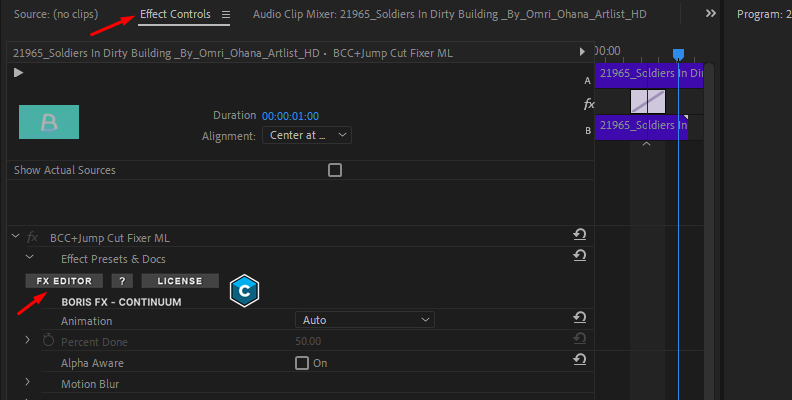792x400 pixels.
Task: Collapse Effect Presets & Docs group
Action: click(x=30, y=257)
